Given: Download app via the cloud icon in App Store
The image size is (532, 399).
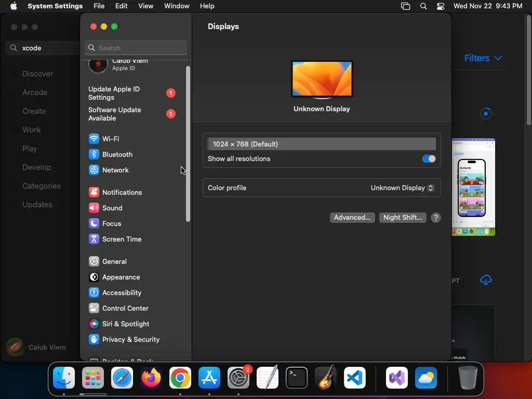Looking at the screenshot, I should (486, 280).
